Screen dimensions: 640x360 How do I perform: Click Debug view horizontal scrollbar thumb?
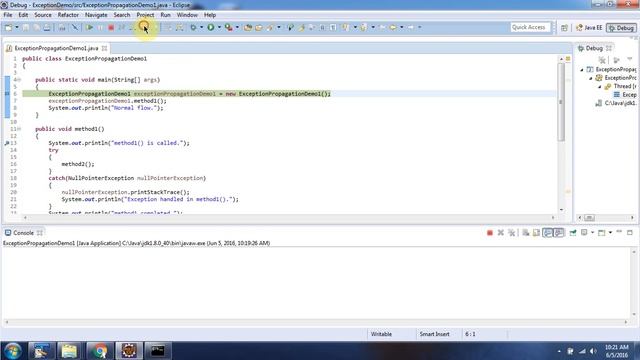tap(589, 218)
